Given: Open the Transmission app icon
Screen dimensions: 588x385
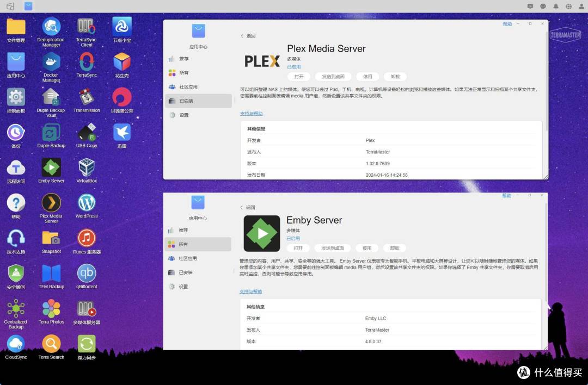Looking at the screenshot, I should [86, 97].
